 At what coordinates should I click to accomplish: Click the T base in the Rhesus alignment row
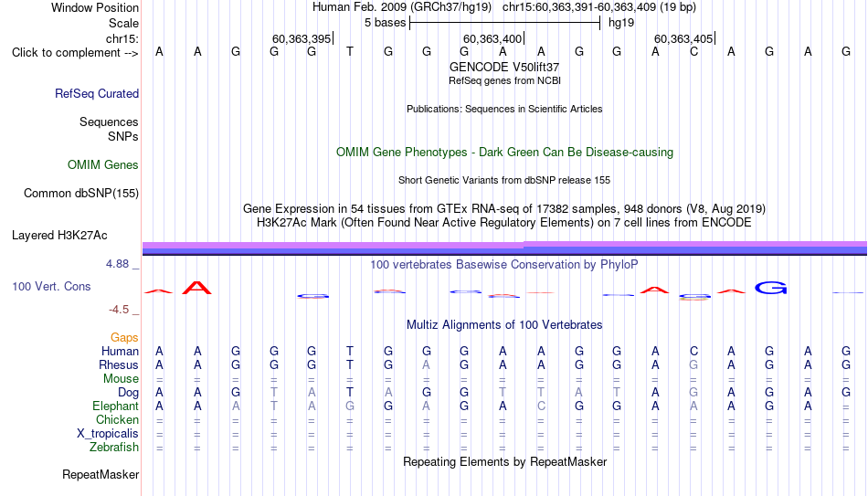pos(350,365)
